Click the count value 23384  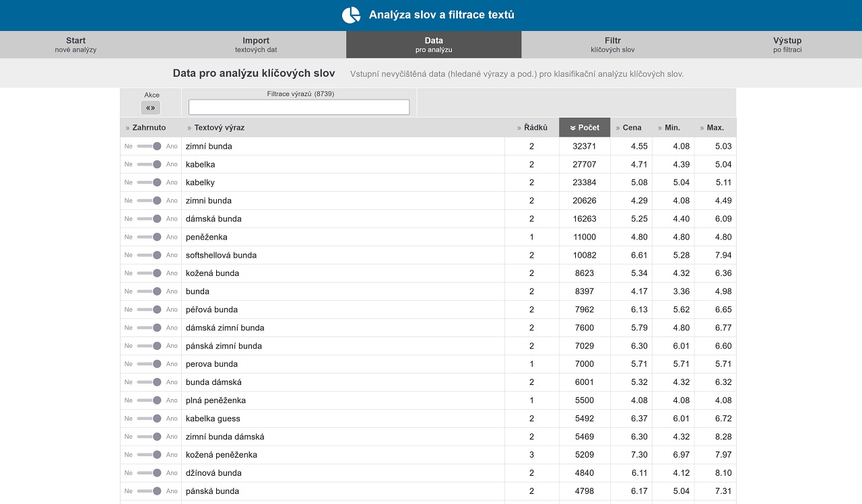click(x=585, y=182)
